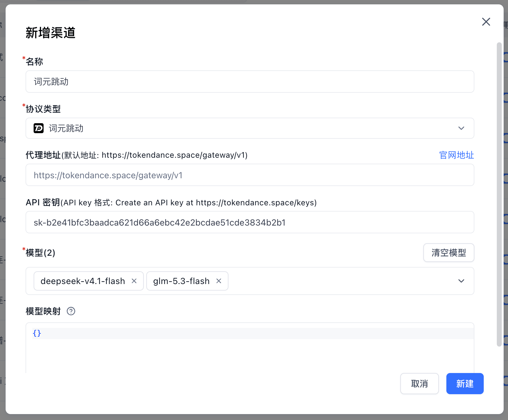Click the API 密钥 input field
This screenshot has height=420, width=508.
(250, 222)
